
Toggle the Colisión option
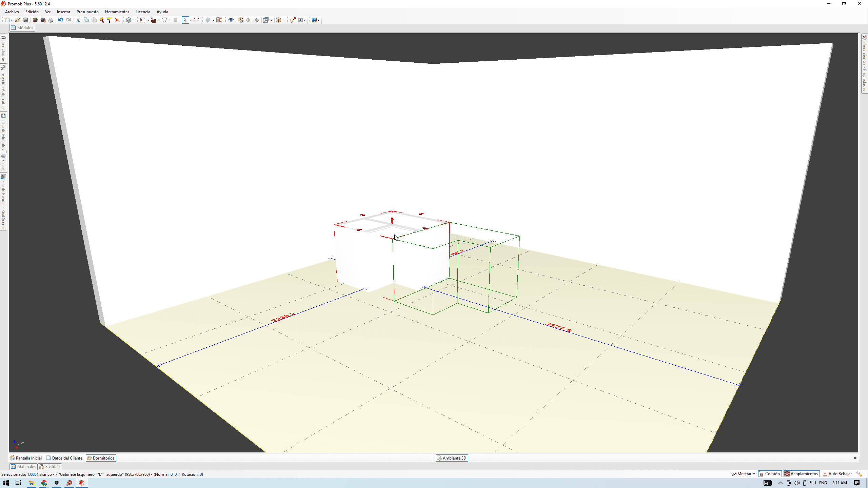770,474
